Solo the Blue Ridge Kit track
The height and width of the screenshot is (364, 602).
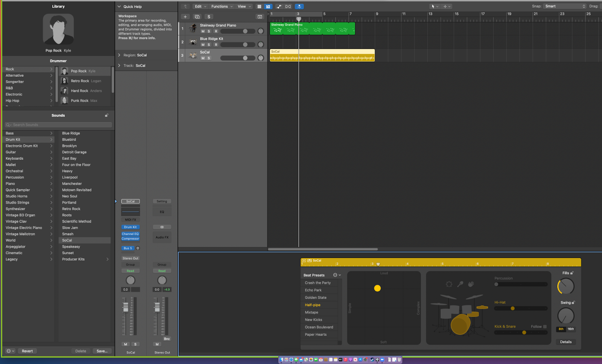(x=209, y=45)
